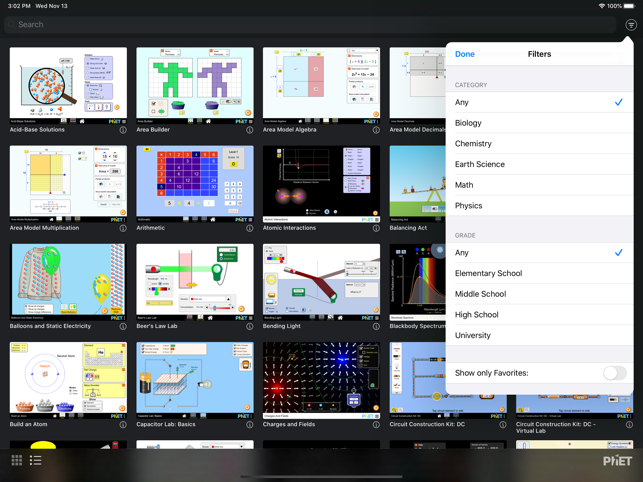643x482 pixels.
Task: Filter category by Biology
Action: click(x=539, y=123)
